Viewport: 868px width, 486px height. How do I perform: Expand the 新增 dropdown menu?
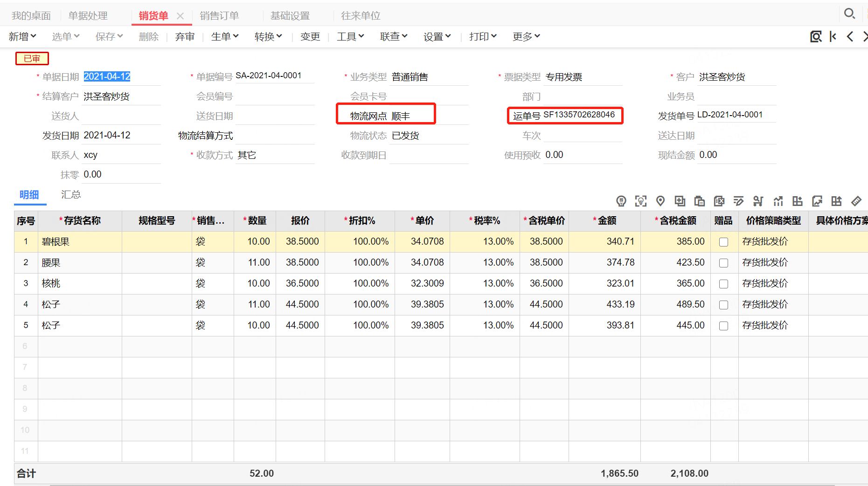pos(22,36)
